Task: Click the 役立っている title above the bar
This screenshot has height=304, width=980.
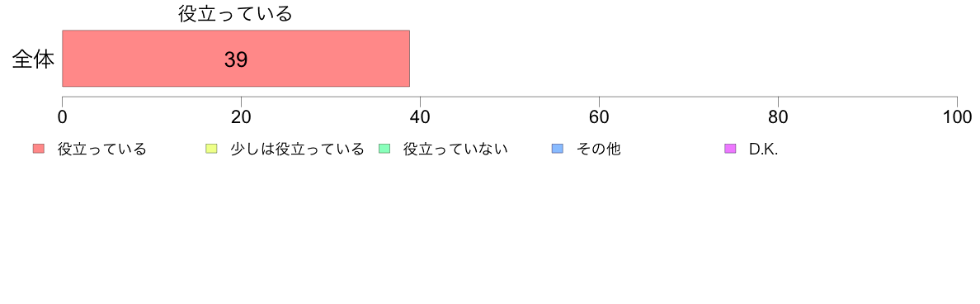Action: (236, 14)
